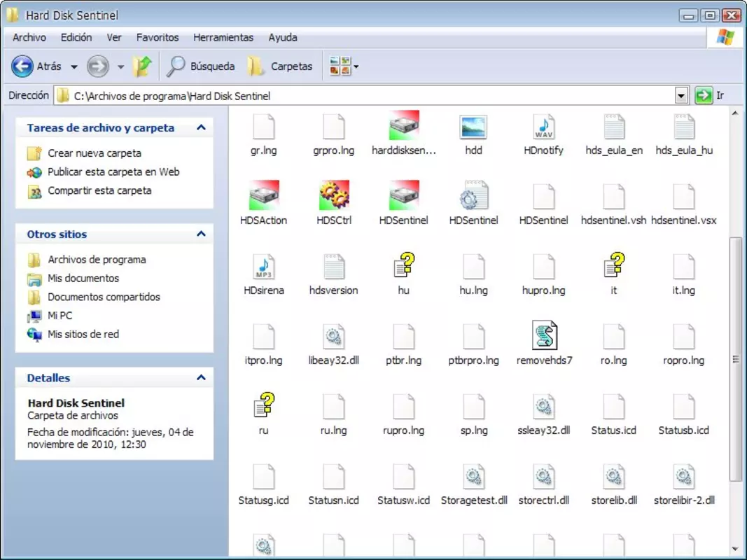Image resolution: width=747 pixels, height=560 pixels.
Task: Expand the Dirección address bar dropdown
Action: (x=681, y=96)
